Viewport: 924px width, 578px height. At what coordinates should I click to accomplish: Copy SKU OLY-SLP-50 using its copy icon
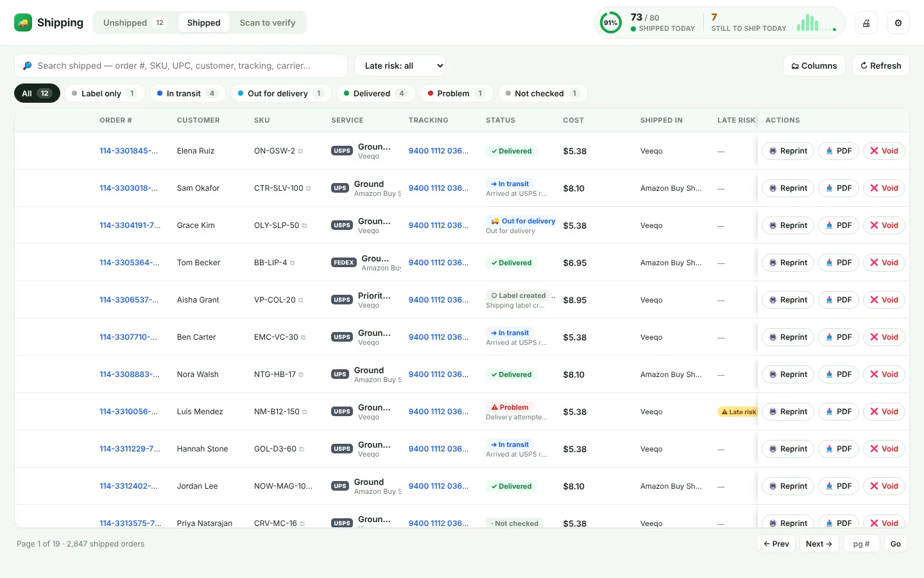click(x=304, y=226)
